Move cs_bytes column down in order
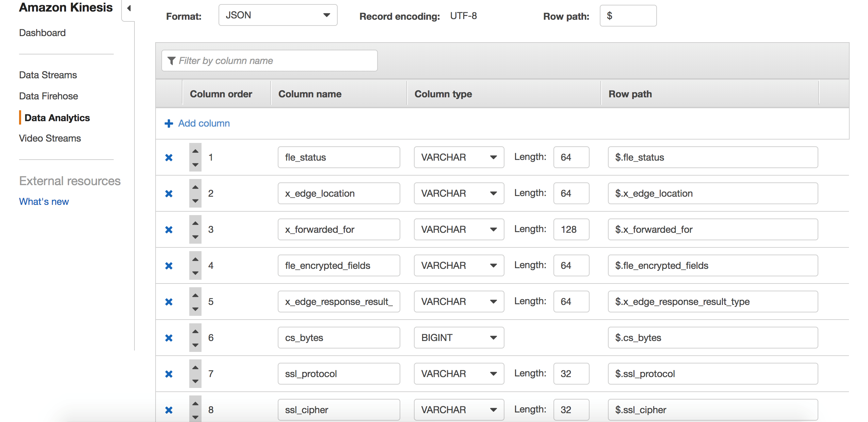The width and height of the screenshot is (868, 422). pyautogui.click(x=195, y=345)
